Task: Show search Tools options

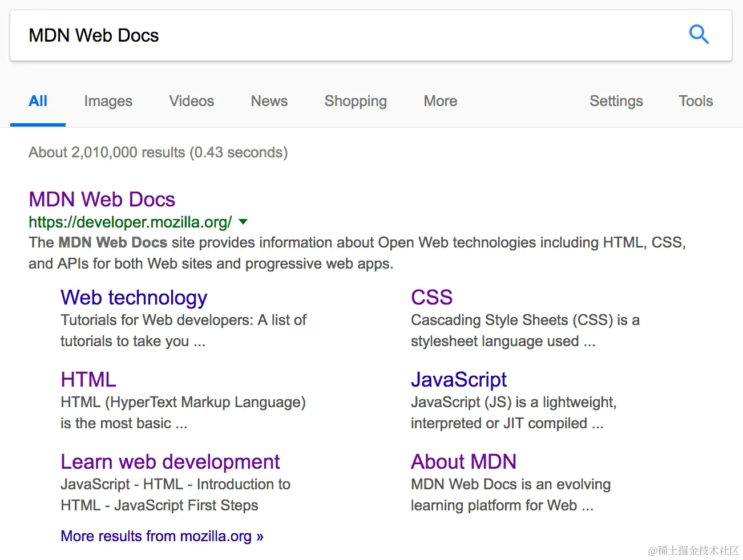Action: (696, 102)
